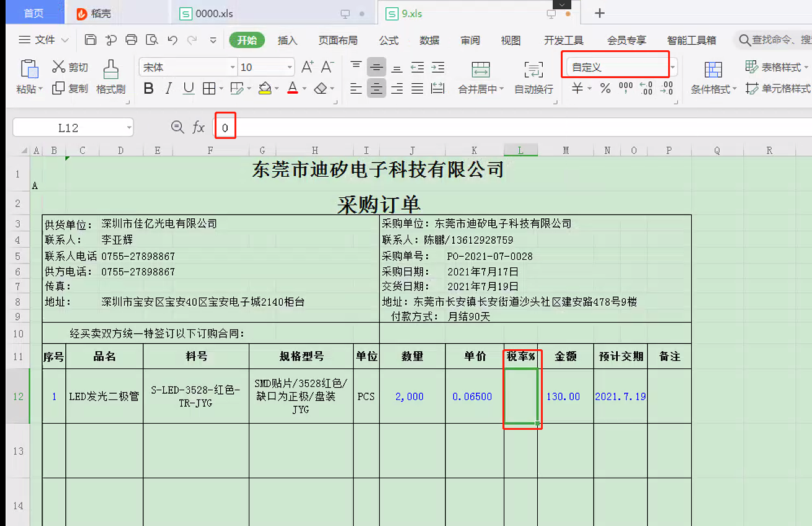Add a new document tab (+)
Image resolution: width=812 pixels, height=526 pixels.
[600, 13]
